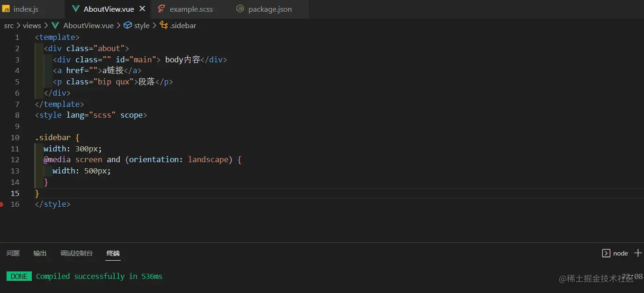Click the JavaScript icon on index.js tab
The width and height of the screenshot is (644, 293).
point(6,8)
